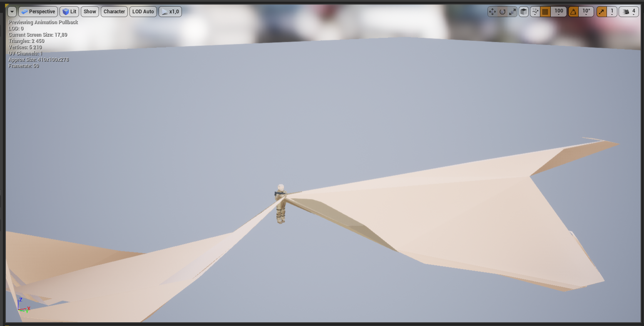Open the viewport options dropdown arrow
Image resolution: width=644 pixels, height=326 pixels.
[x=12, y=11]
